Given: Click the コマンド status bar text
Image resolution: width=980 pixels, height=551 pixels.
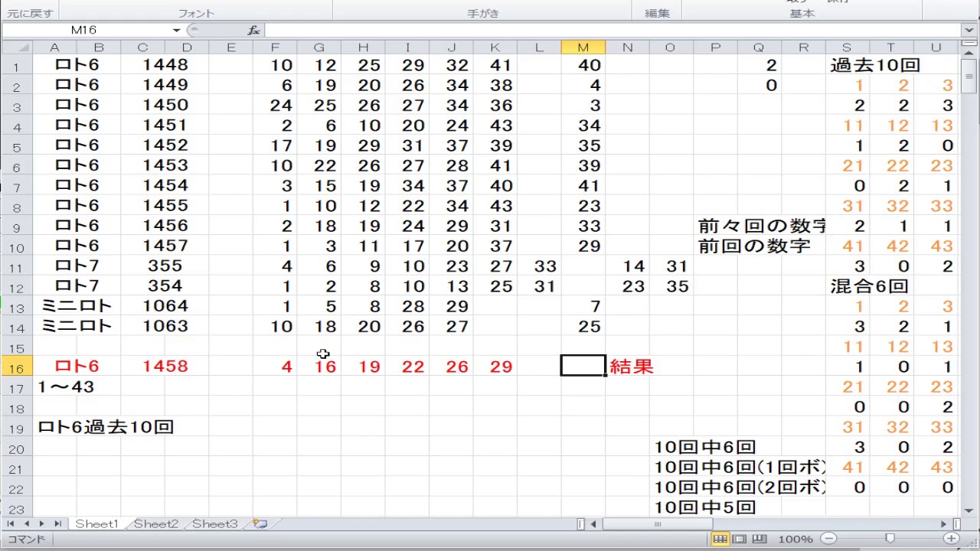Looking at the screenshot, I should point(26,540).
